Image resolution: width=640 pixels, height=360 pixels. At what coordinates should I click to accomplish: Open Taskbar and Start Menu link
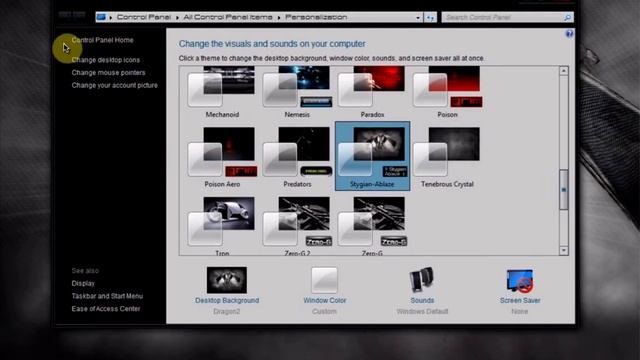point(107,296)
